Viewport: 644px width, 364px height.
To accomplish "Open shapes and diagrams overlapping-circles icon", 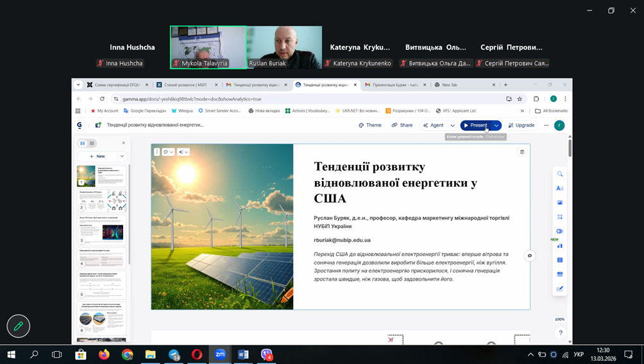I will click(x=559, y=231).
